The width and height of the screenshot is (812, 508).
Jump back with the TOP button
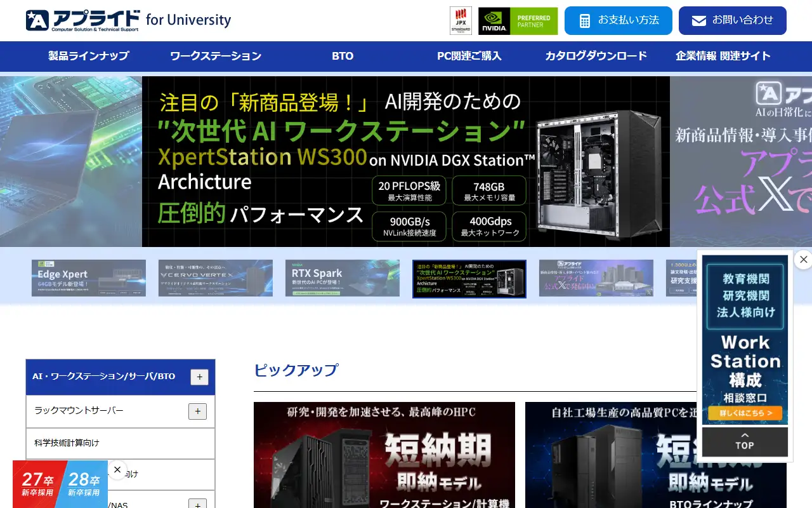(x=745, y=441)
